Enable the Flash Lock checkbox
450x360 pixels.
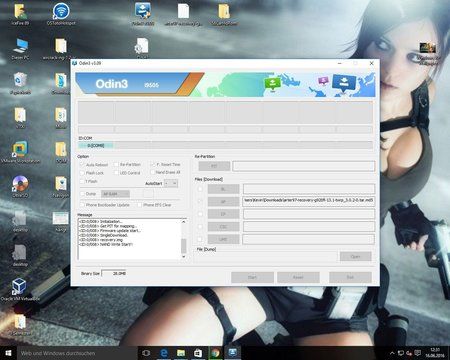tap(82, 173)
